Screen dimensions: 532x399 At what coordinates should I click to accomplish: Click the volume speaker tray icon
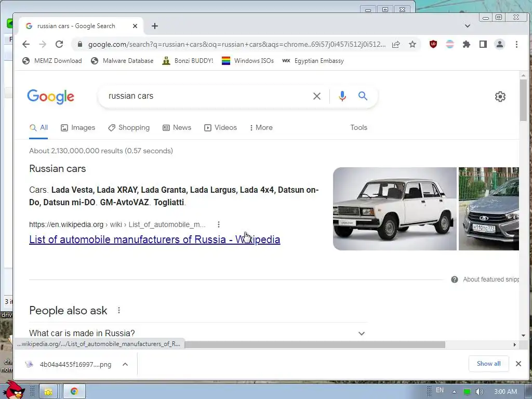[x=479, y=392]
